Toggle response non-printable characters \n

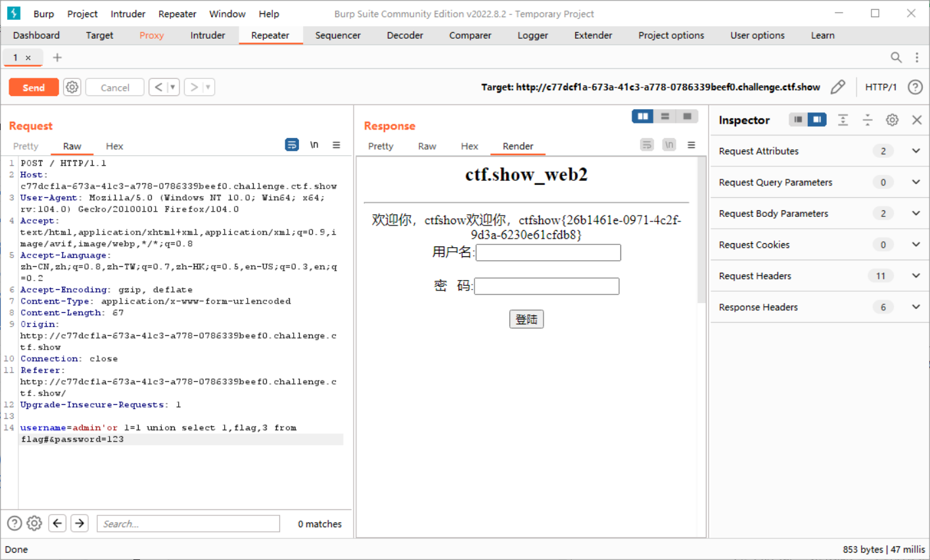pos(669,145)
